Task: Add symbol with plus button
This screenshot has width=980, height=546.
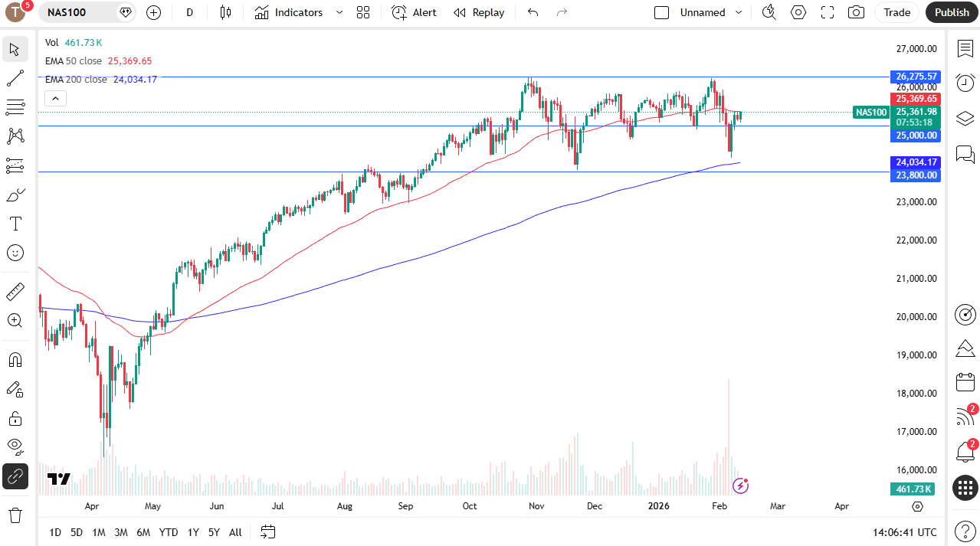Action: [153, 12]
